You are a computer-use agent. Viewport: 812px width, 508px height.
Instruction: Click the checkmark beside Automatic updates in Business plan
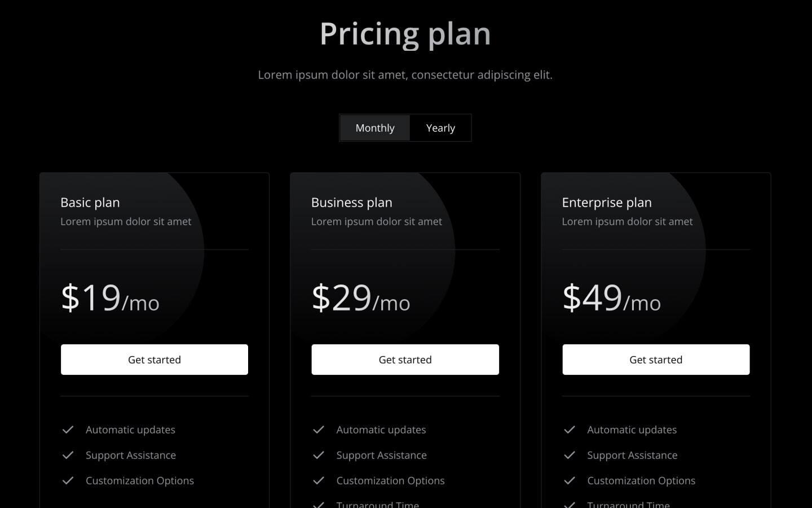pyautogui.click(x=319, y=430)
